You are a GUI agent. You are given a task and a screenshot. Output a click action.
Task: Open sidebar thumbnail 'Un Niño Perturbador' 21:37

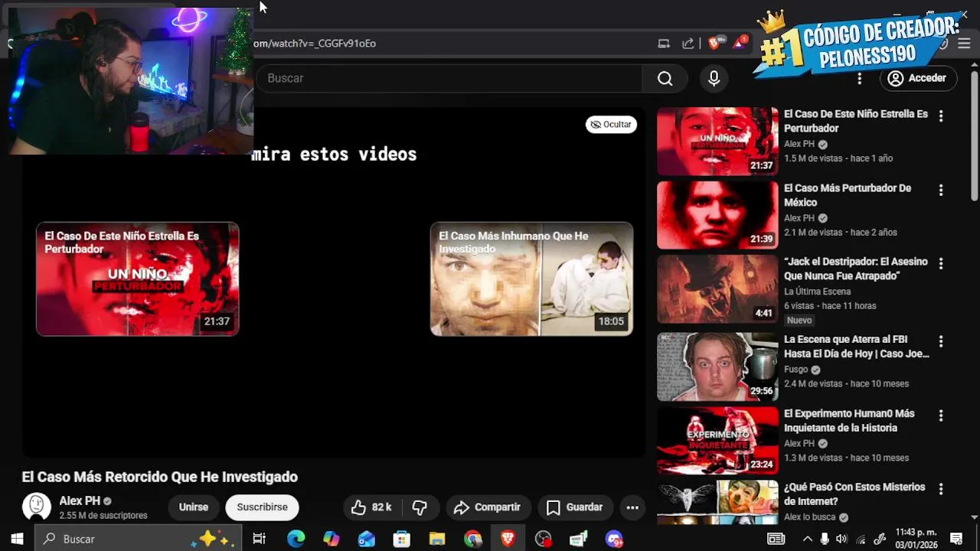coord(717,142)
